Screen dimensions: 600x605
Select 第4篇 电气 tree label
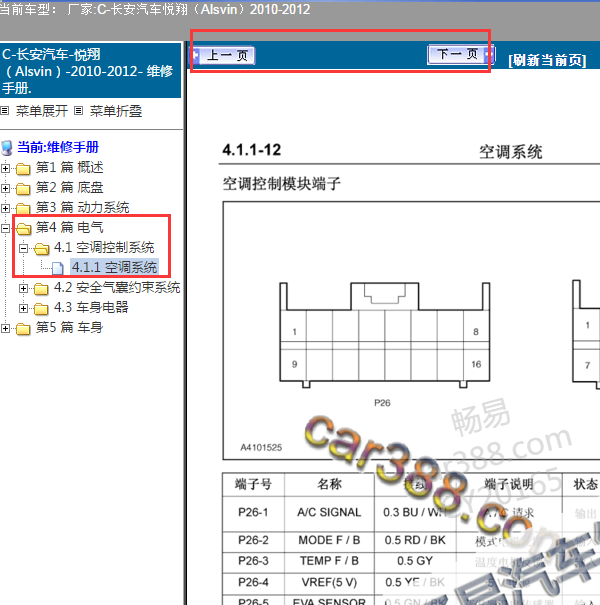tap(69, 227)
